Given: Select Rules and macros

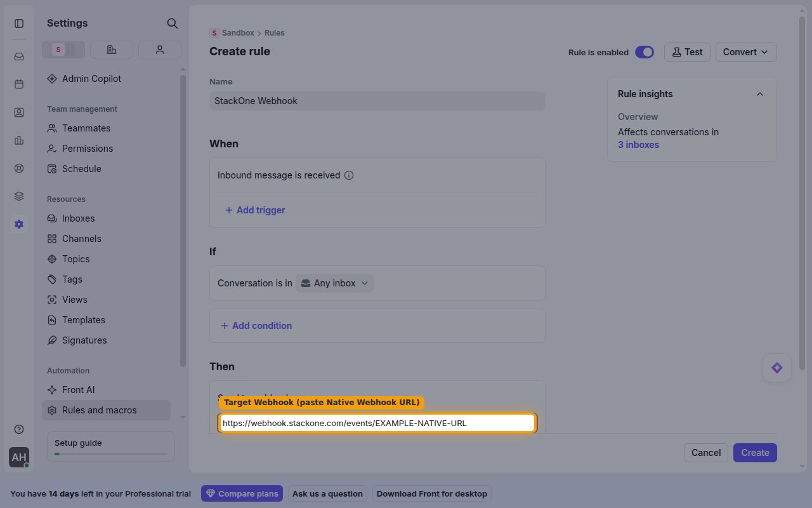Looking at the screenshot, I should tap(107, 410).
